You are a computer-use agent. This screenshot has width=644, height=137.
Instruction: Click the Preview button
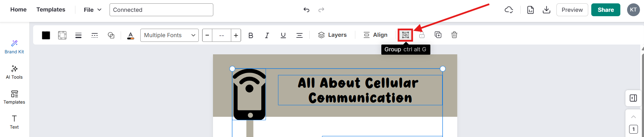[x=572, y=10]
